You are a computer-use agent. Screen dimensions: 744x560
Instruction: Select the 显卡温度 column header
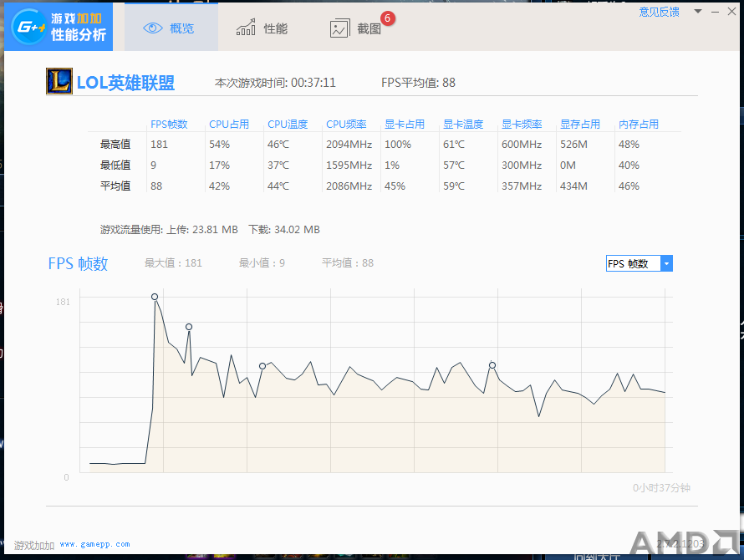(x=463, y=125)
